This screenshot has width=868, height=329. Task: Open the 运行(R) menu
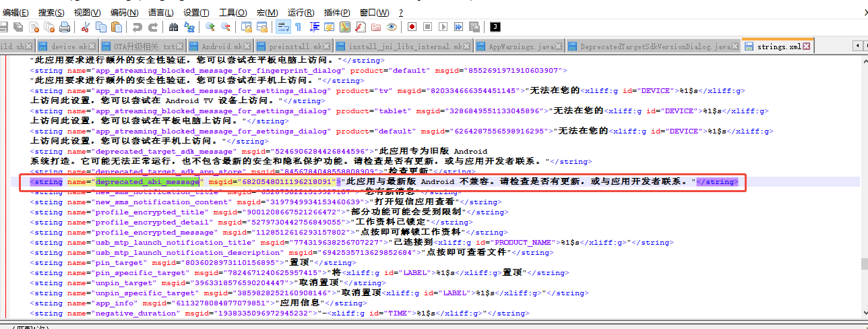tap(301, 13)
